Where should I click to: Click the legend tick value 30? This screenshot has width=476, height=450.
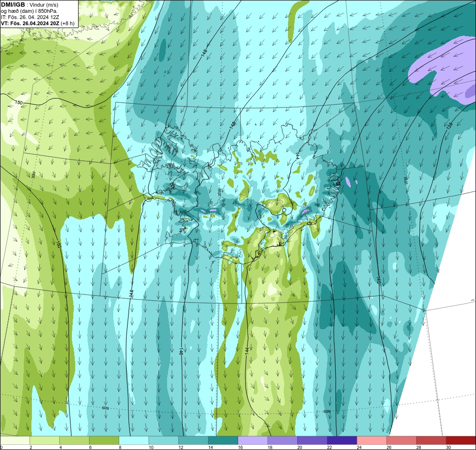point(448,447)
